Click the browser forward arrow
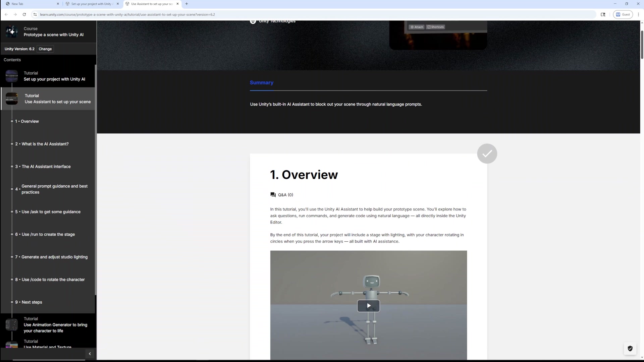The image size is (644, 362). (15, 14)
